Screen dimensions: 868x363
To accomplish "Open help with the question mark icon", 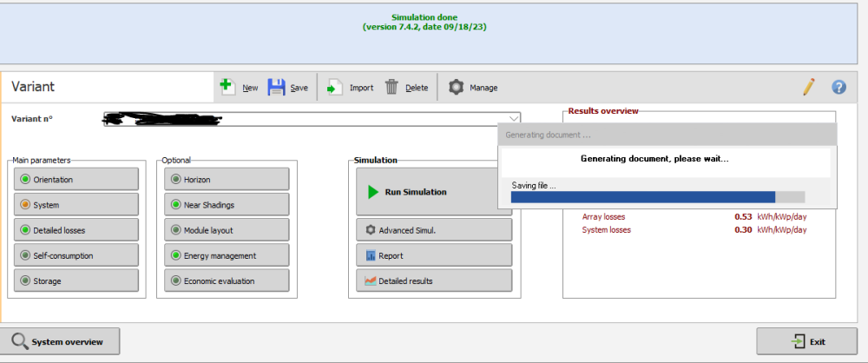I will pos(838,87).
